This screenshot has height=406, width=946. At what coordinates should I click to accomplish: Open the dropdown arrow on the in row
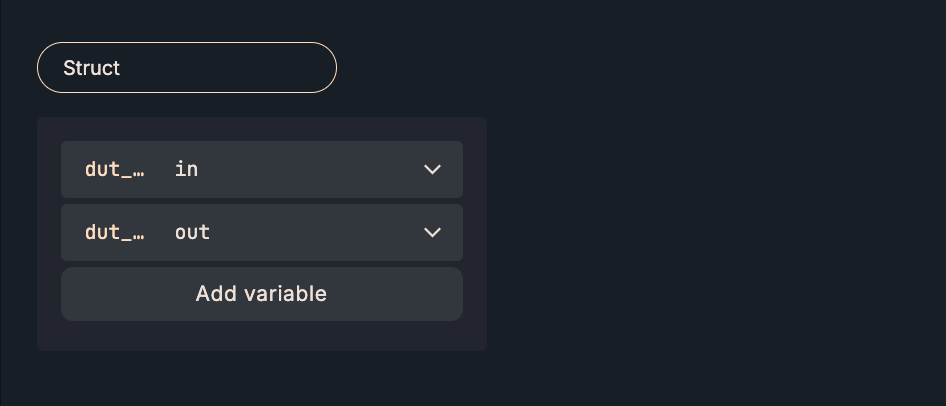(432, 170)
